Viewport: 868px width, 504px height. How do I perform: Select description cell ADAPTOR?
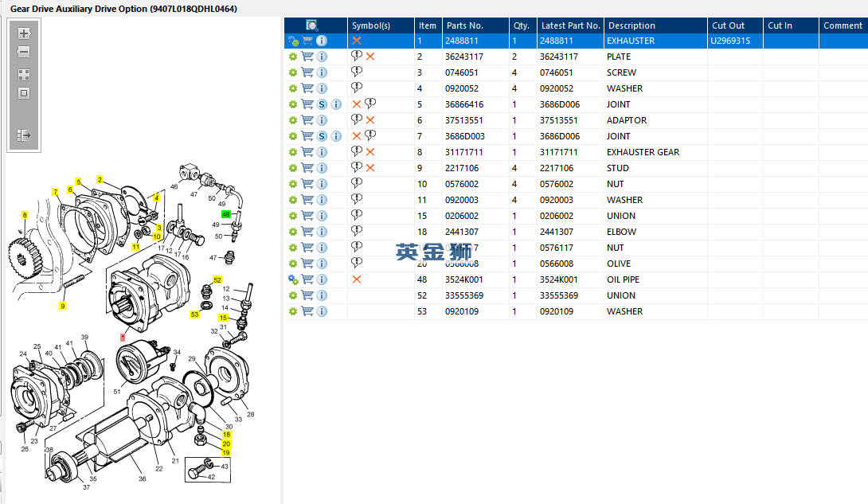(627, 120)
